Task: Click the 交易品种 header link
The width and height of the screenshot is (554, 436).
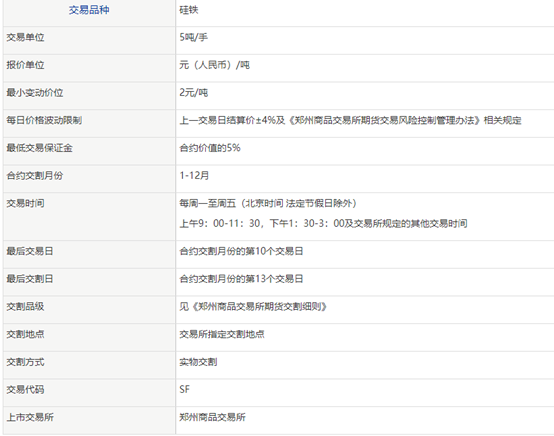Action: click(x=89, y=10)
